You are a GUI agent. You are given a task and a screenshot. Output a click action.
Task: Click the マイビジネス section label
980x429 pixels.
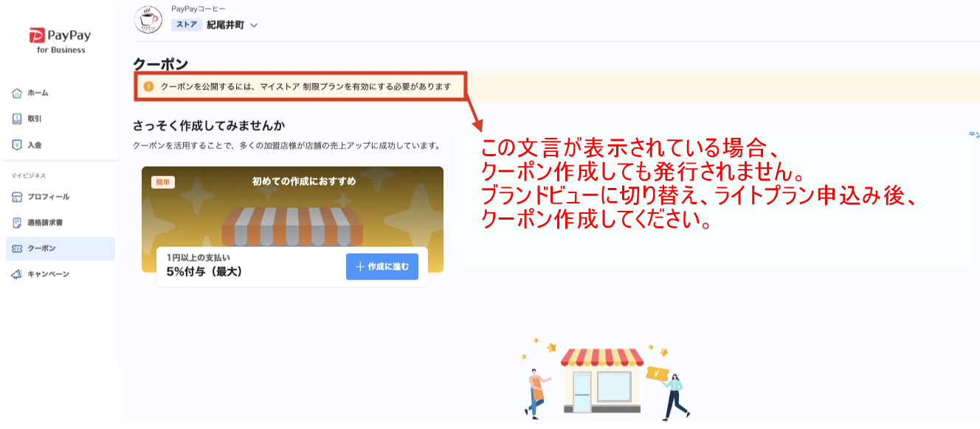[28, 176]
